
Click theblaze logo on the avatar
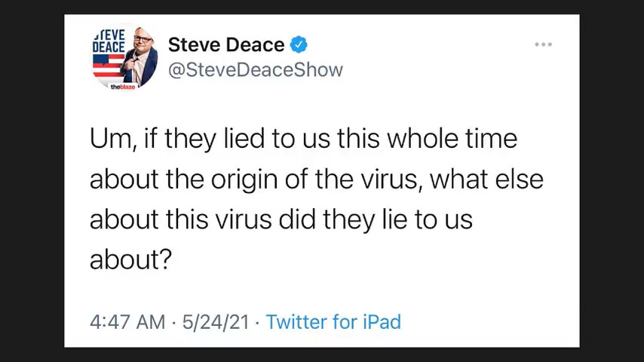(122, 87)
